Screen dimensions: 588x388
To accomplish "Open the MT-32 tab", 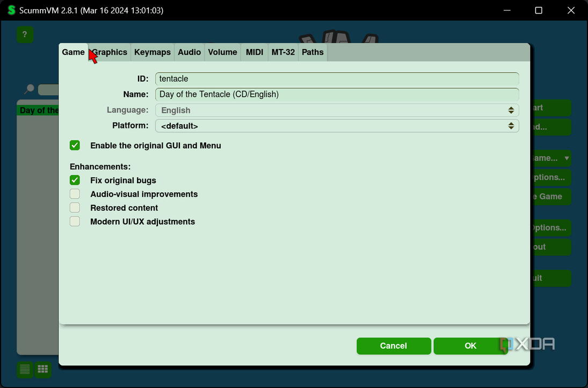I will [283, 52].
